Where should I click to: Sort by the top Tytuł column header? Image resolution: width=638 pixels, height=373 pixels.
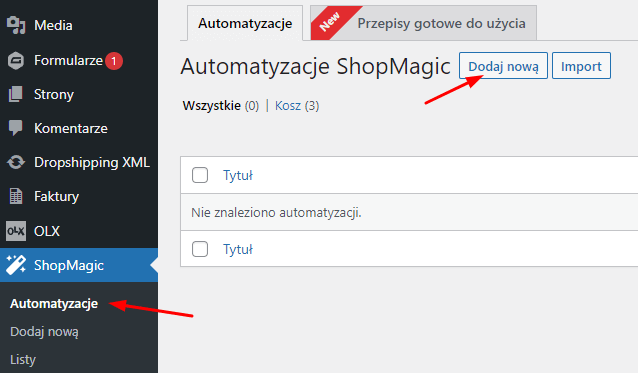(x=238, y=175)
